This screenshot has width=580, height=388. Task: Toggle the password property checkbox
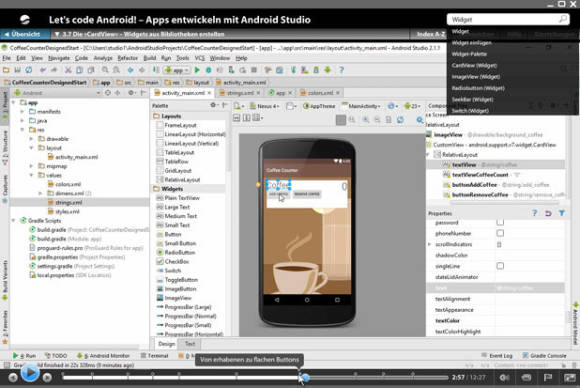click(x=500, y=222)
